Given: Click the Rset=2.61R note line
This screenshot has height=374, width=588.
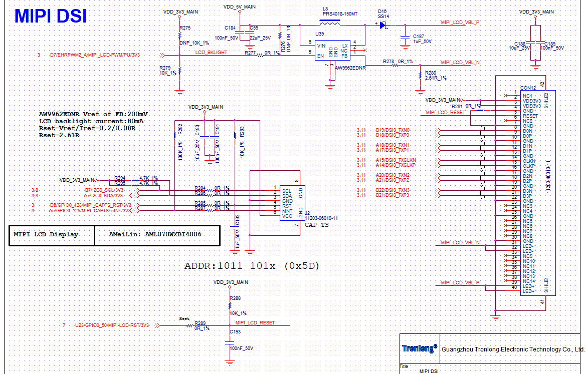Looking at the screenshot, I should 59,136.
